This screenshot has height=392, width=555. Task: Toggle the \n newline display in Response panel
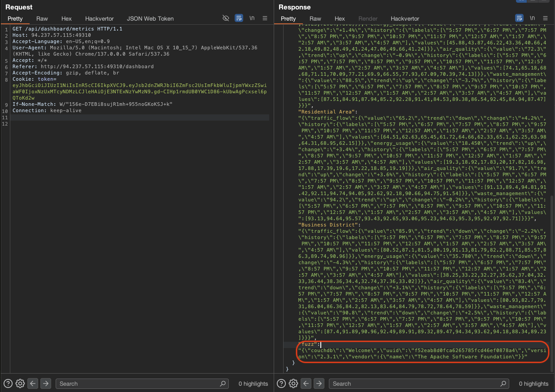[x=532, y=18]
